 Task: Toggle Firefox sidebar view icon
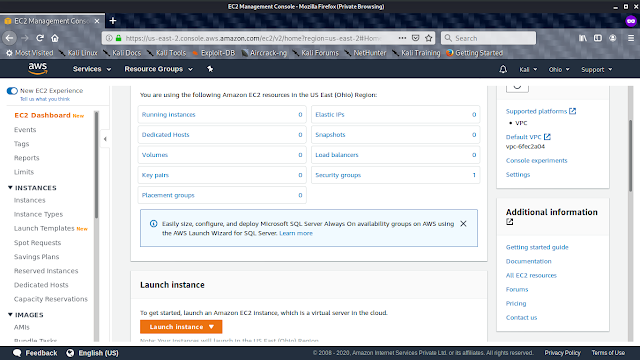click(x=598, y=38)
